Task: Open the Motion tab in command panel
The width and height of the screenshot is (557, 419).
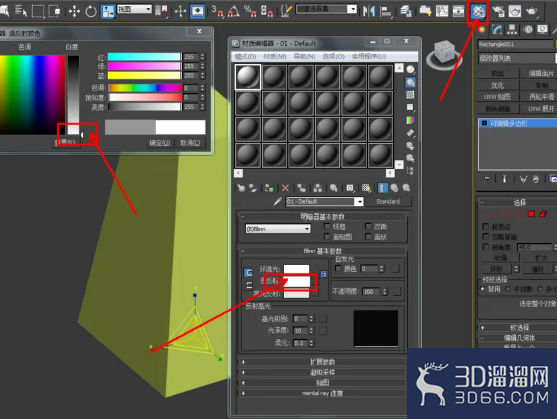Action: coord(528,30)
